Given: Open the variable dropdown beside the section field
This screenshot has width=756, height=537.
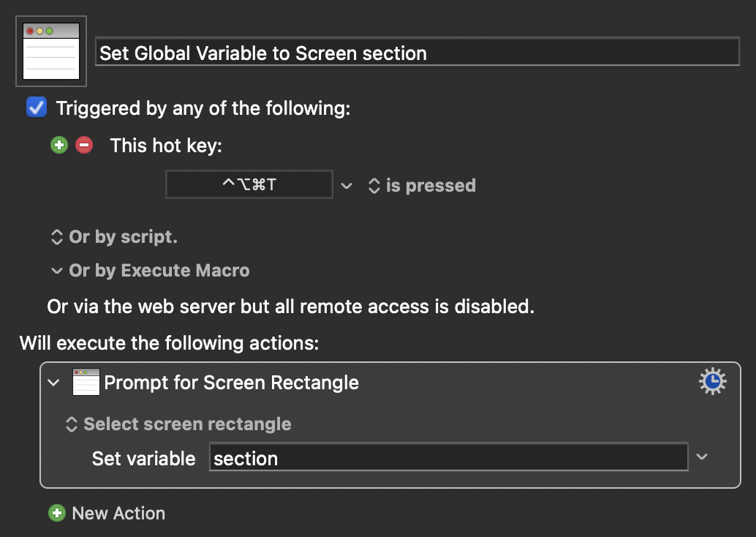Looking at the screenshot, I should click(702, 457).
